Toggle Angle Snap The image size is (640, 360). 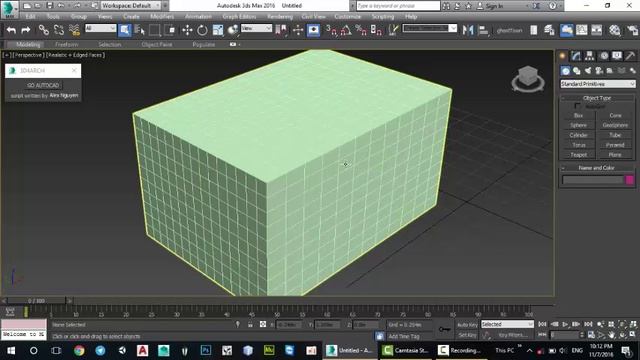(x=346, y=30)
